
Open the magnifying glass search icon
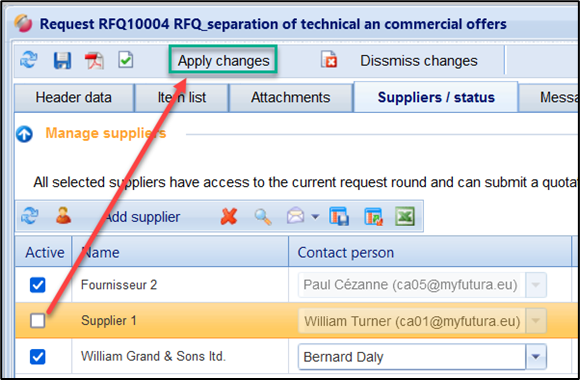263,217
